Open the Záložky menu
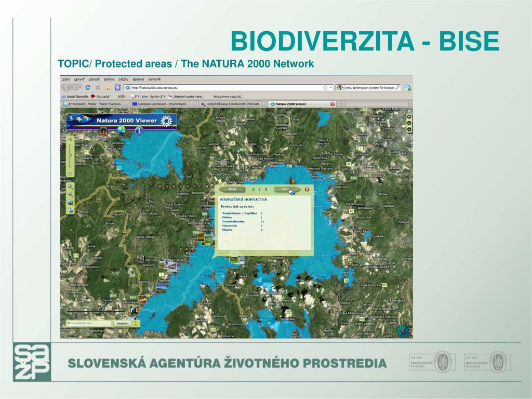Viewport: 532px width, 399px height. click(123, 79)
